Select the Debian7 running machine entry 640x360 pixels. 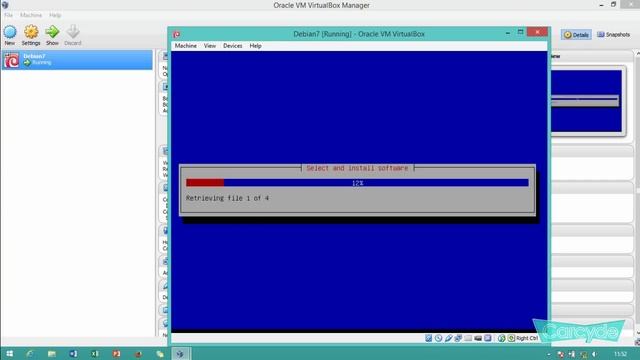(x=77, y=60)
